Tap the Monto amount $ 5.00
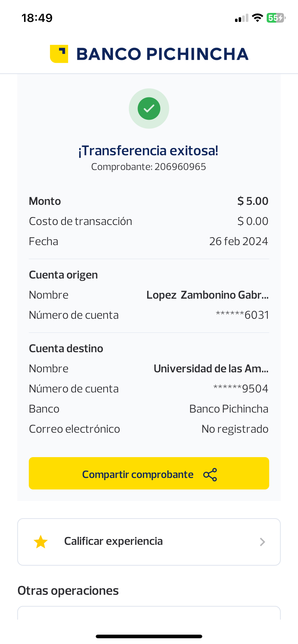This screenshot has height=644, width=298. pos(253,201)
